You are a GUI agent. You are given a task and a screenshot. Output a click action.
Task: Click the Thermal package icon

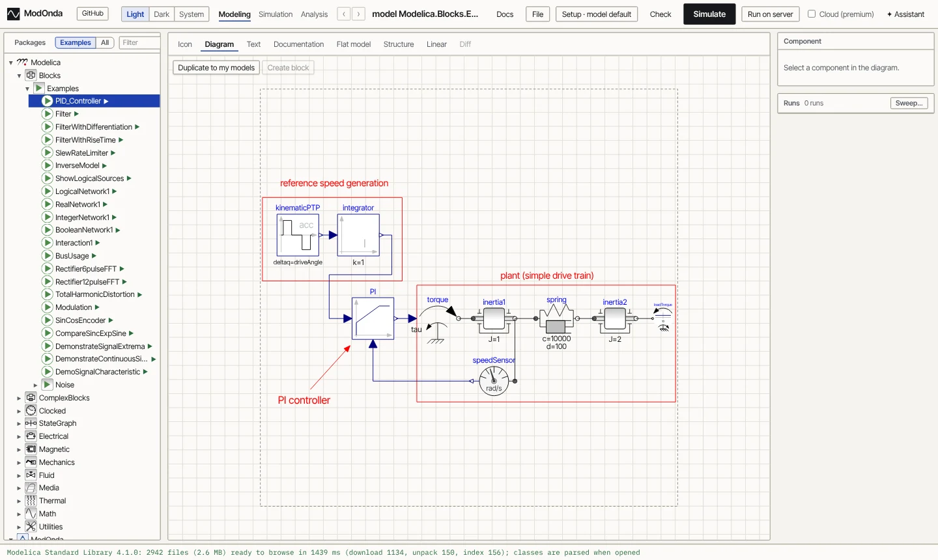click(x=31, y=501)
